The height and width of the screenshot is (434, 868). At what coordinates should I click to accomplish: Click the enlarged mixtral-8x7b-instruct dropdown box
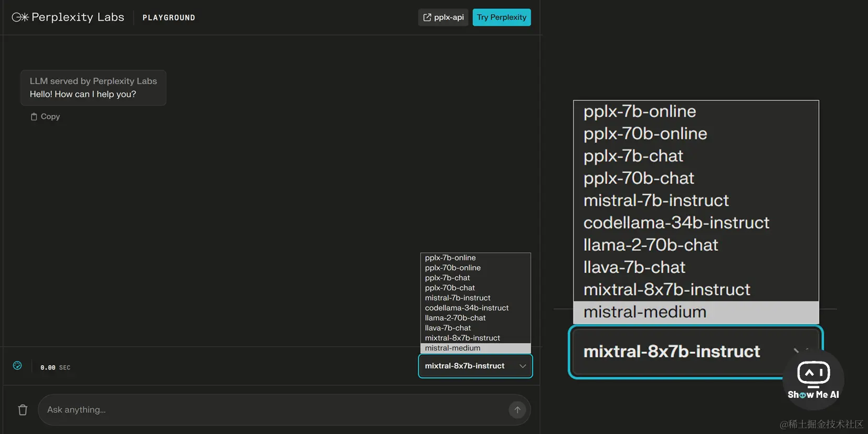[696, 352]
